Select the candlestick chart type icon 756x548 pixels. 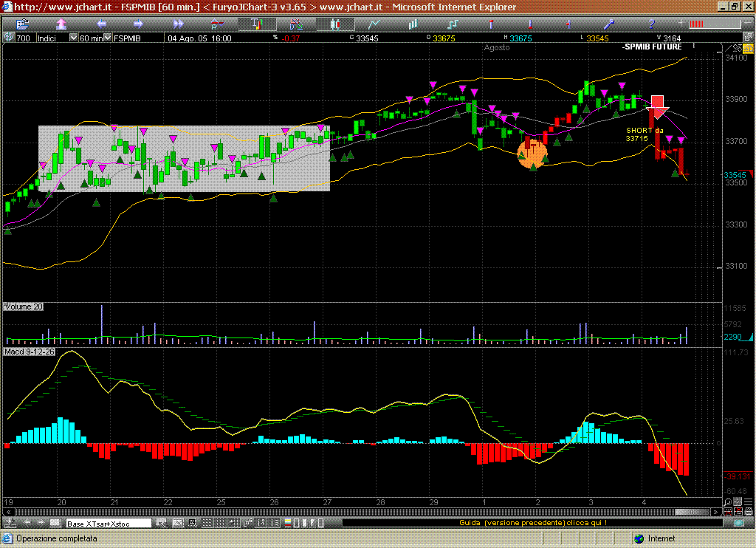[334, 24]
